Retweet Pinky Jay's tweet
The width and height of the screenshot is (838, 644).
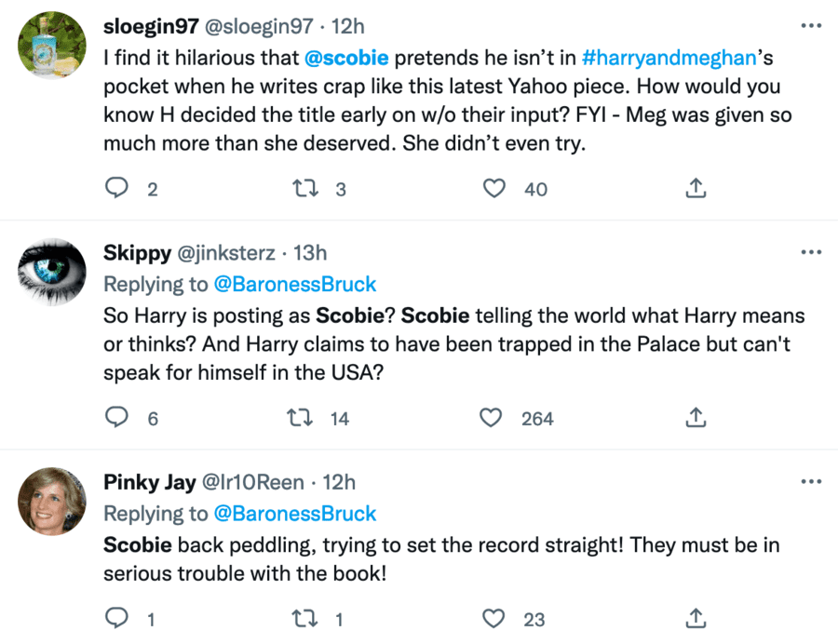(304, 618)
